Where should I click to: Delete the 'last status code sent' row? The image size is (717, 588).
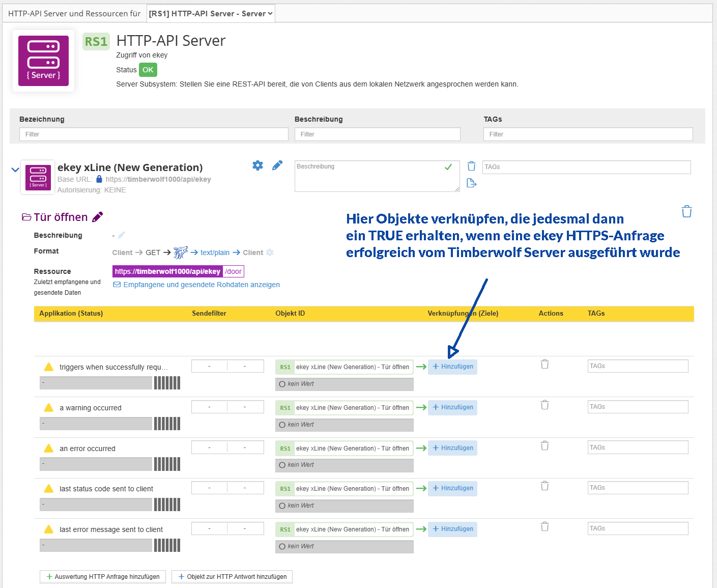tap(544, 486)
